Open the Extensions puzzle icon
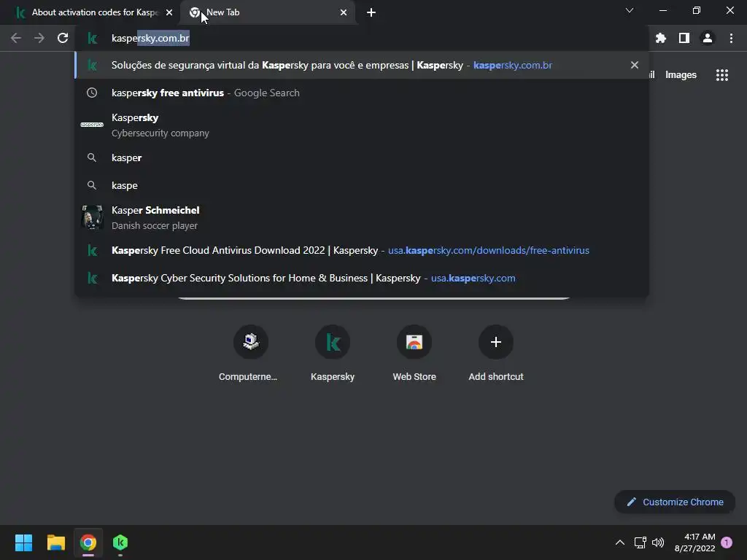The width and height of the screenshot is (747, 560). coord(661,38)
